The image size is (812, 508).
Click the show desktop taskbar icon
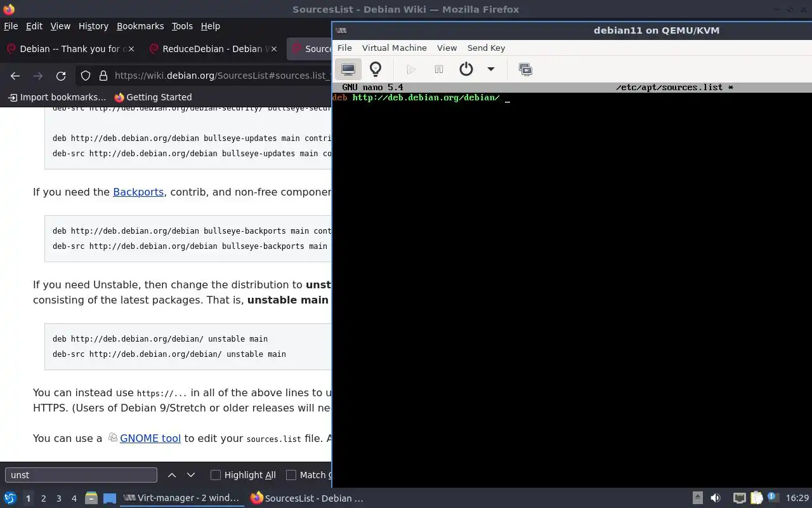tap(110, 498)
